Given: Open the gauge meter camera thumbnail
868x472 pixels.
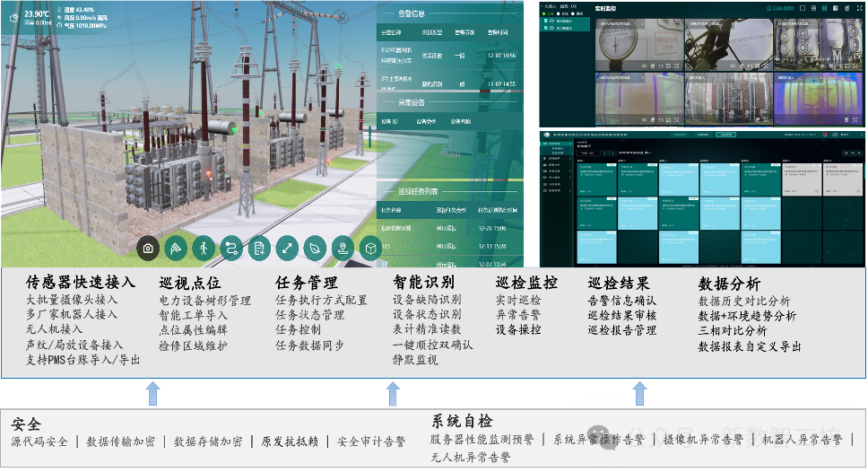Looking at the screenshot, I should pos(639,45).
